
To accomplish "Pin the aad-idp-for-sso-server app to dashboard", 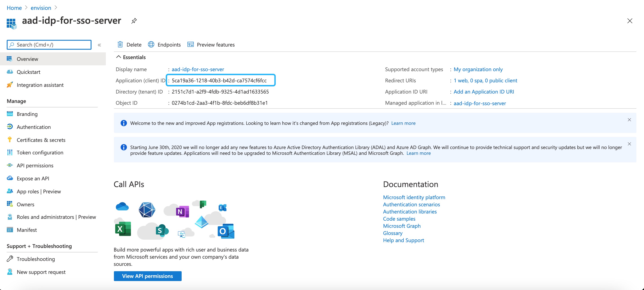I will click(134, 21).
